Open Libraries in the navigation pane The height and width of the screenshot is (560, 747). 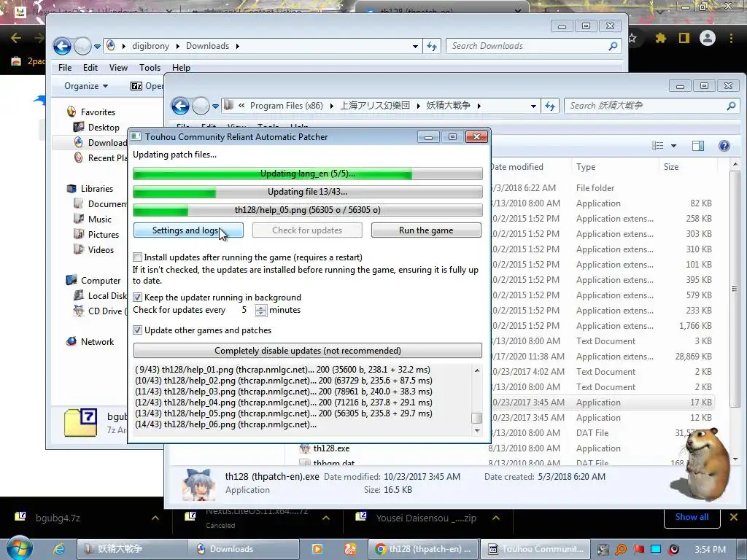click(x=97, y=189)
